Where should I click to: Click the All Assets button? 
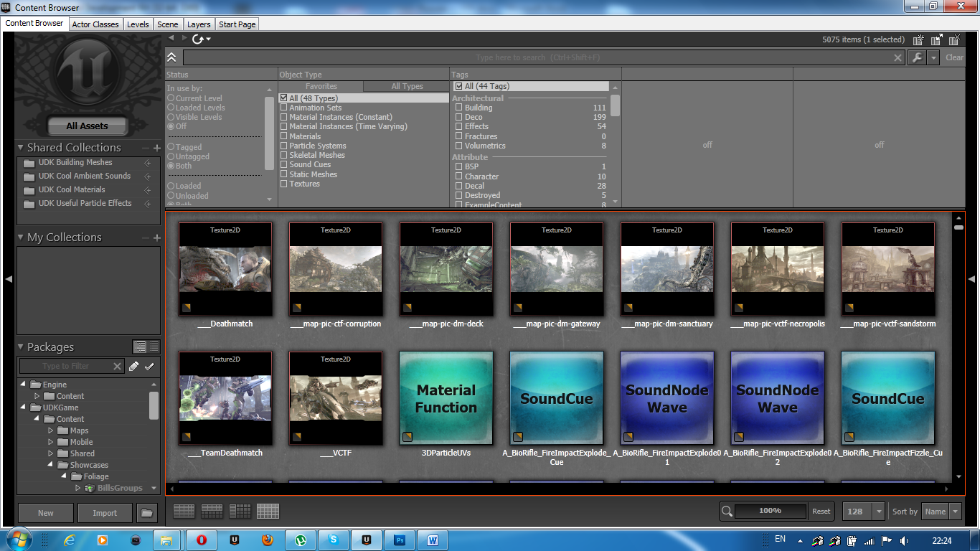(87, 126)
